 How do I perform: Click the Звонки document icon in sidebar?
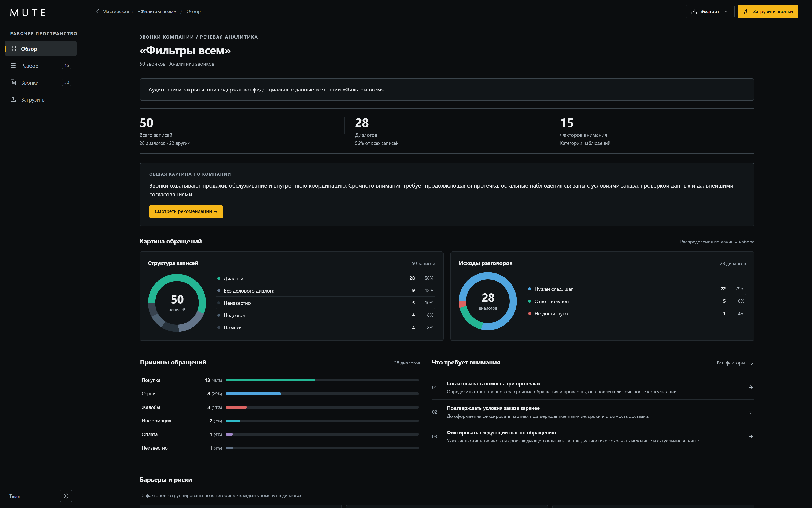[x=13, y=82]
